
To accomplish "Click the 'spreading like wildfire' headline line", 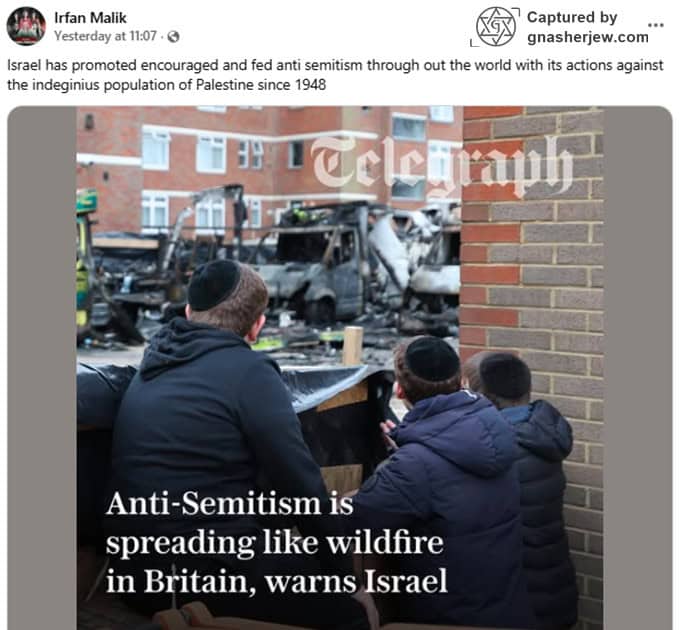I will point(275,542).
